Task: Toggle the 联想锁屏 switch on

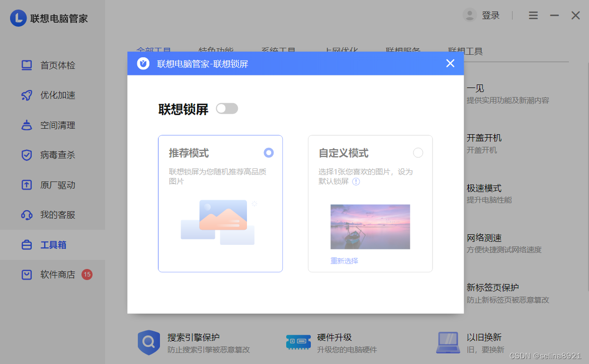Action: point(227,109)
